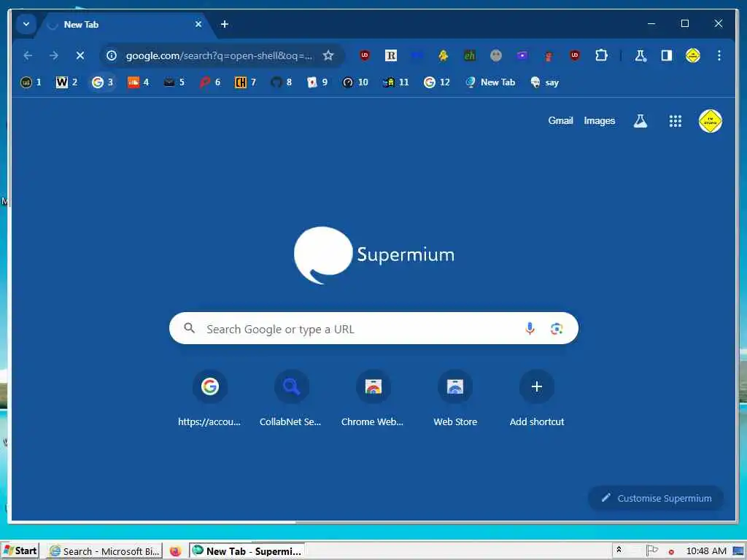
Task: Open the mail bookmark number 5
Action: [x=174, y=82]
